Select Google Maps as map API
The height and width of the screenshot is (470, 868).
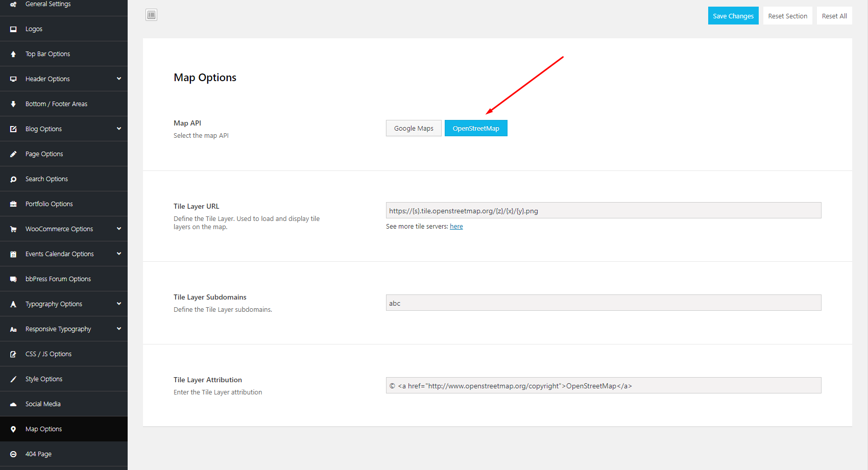click(414, 128)
